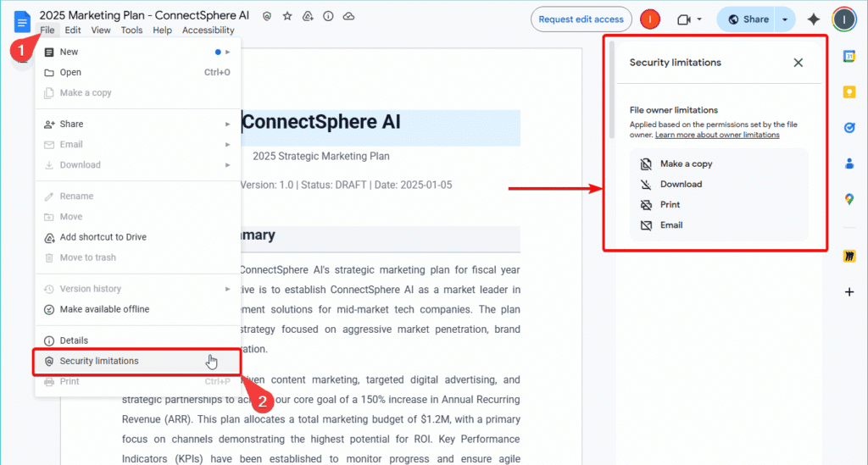
Task: Open Contacts in the side panel
Action: [x=849, y=163]
